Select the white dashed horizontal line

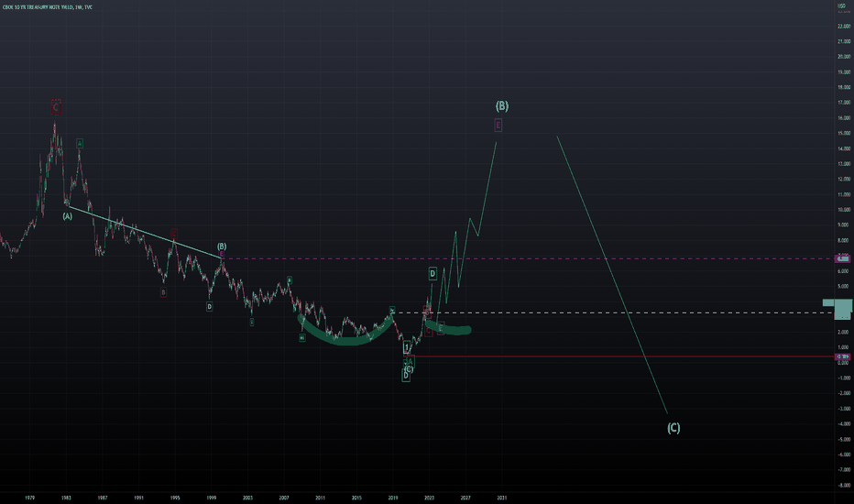(614, 312)
